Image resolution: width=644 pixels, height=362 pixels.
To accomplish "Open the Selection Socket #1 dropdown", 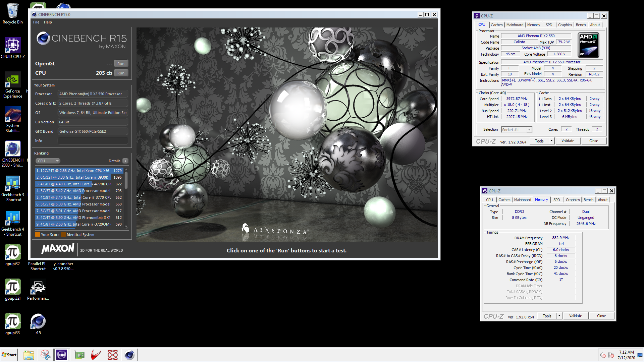I will pos(517,130).
